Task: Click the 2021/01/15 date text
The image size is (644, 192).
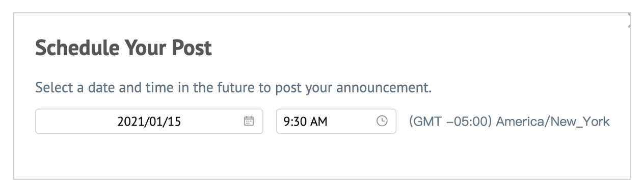Action: 149,122
